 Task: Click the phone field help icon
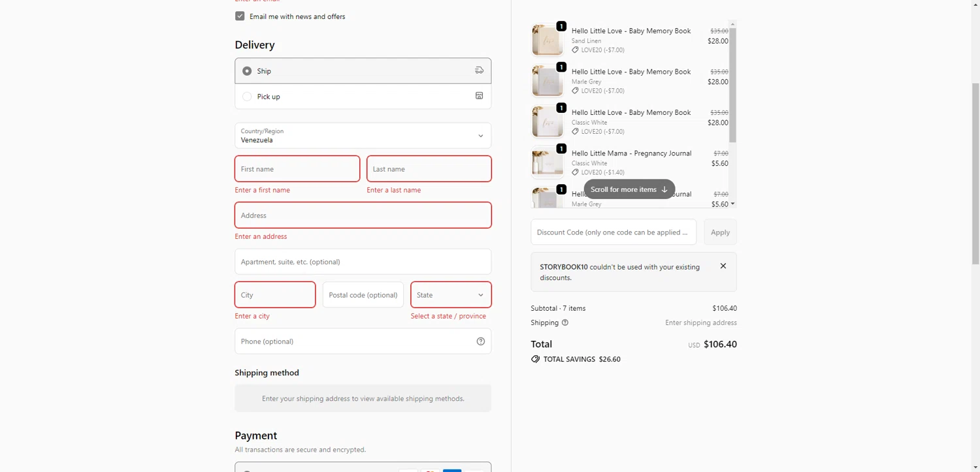481,341
